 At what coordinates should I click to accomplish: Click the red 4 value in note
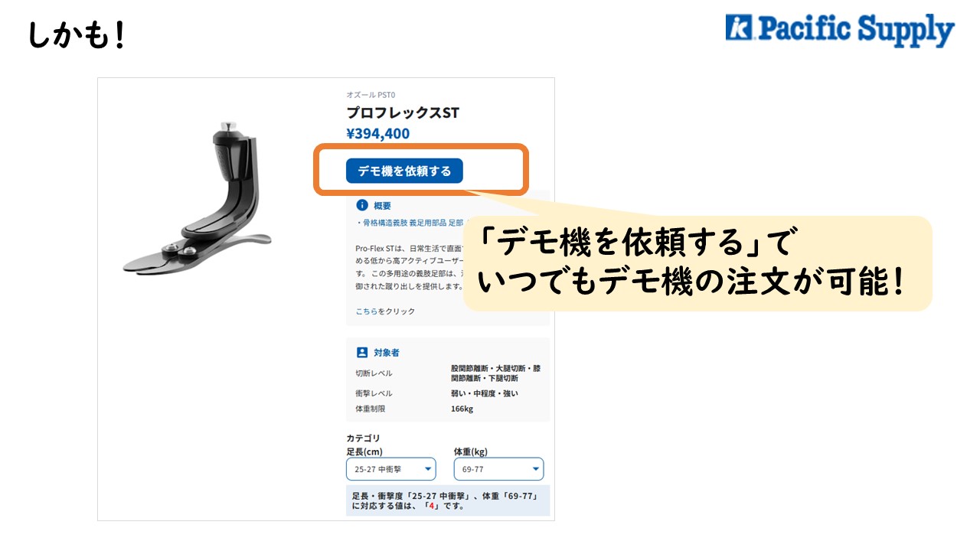[x=432, y=506]
